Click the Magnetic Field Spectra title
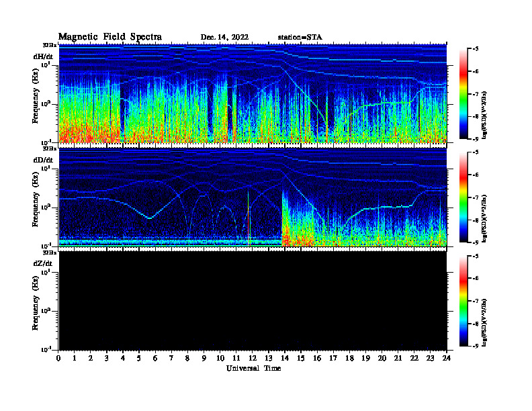 [x=110, y=37]
